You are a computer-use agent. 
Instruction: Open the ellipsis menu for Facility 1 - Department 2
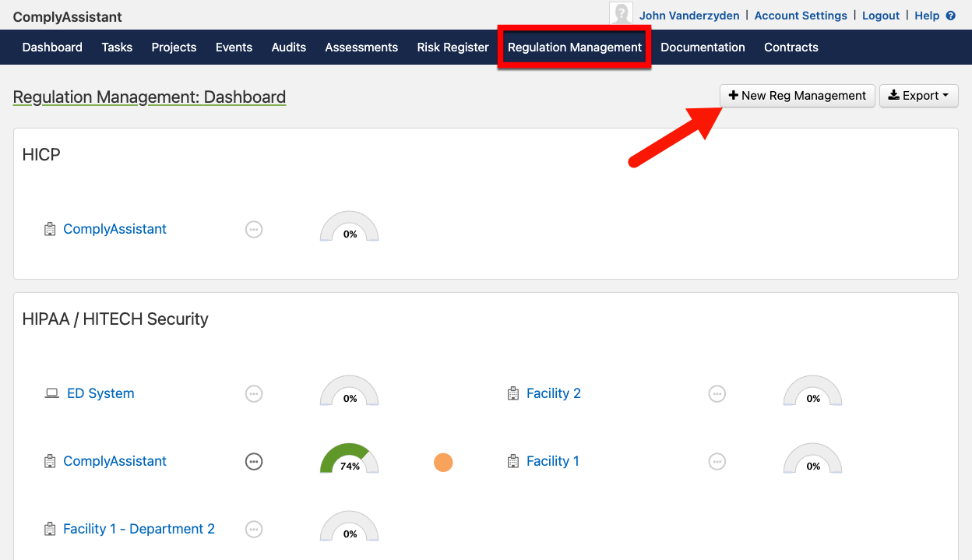click(254, 529)
